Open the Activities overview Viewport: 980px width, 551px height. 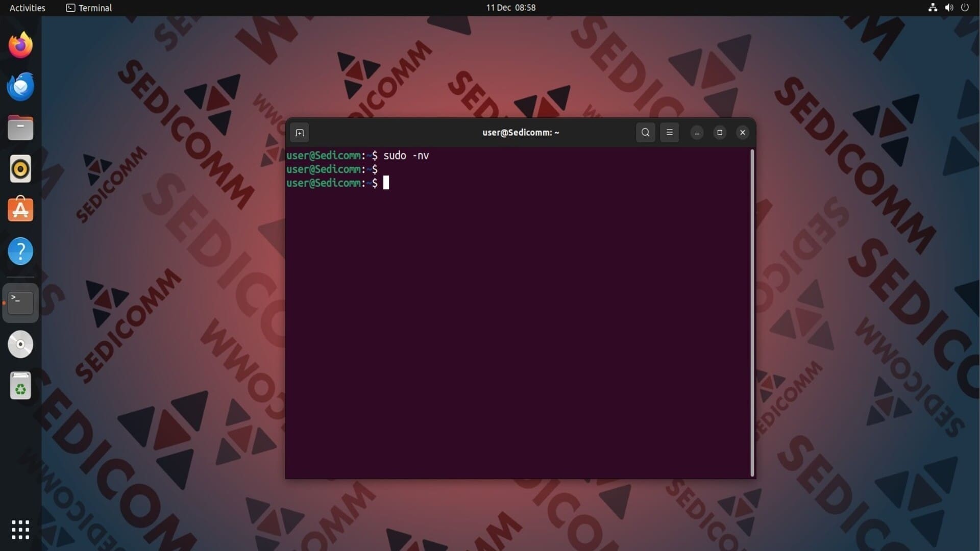pos(28,8)
